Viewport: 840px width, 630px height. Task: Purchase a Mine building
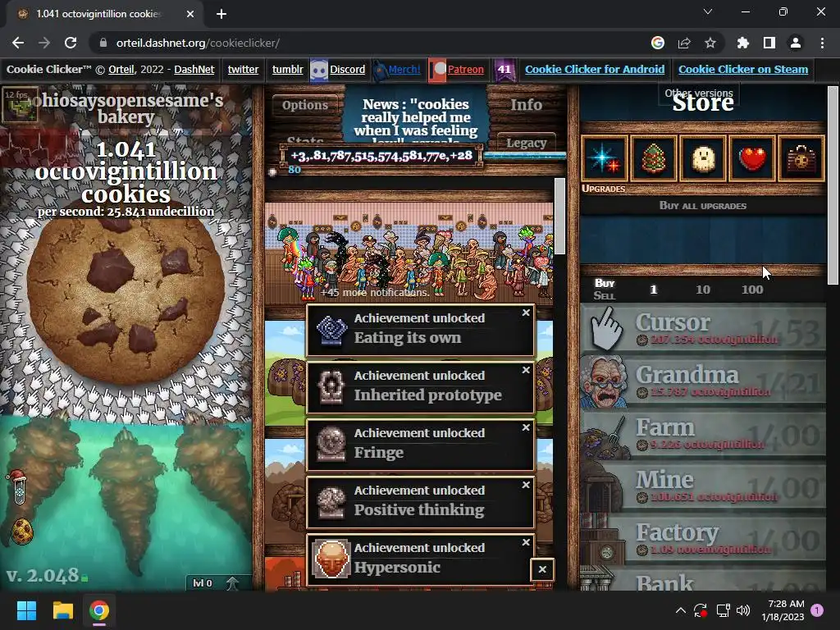coord(703,486)
